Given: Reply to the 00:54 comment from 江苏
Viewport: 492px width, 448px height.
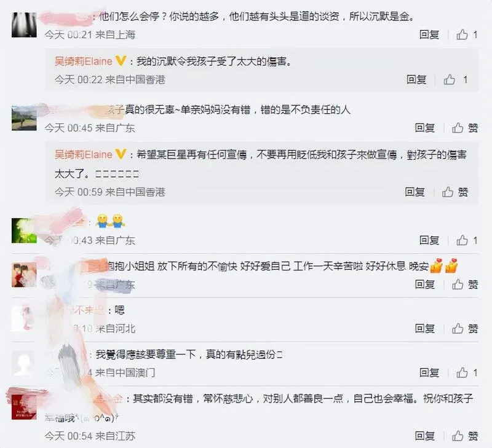Looking at the screenshot, I should (424, 436).
